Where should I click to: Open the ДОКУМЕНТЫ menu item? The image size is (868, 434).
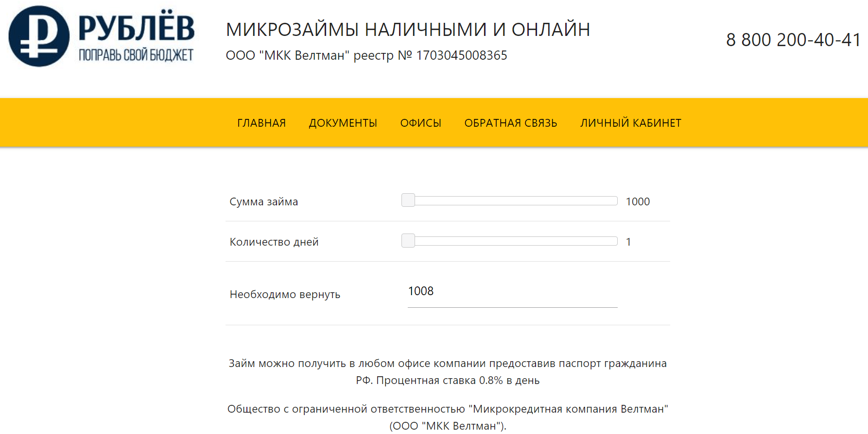tap(343, 123)
